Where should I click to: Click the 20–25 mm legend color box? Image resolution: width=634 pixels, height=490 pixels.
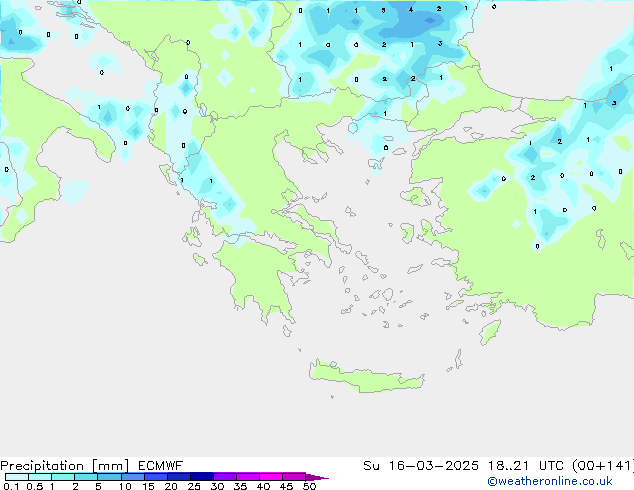(x=179, y=477)
